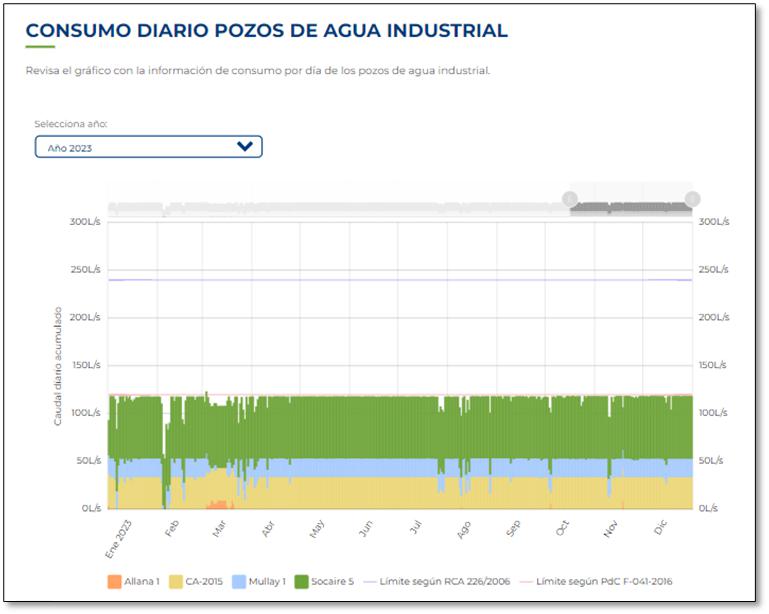Click the right handle of range navigator

693,199
